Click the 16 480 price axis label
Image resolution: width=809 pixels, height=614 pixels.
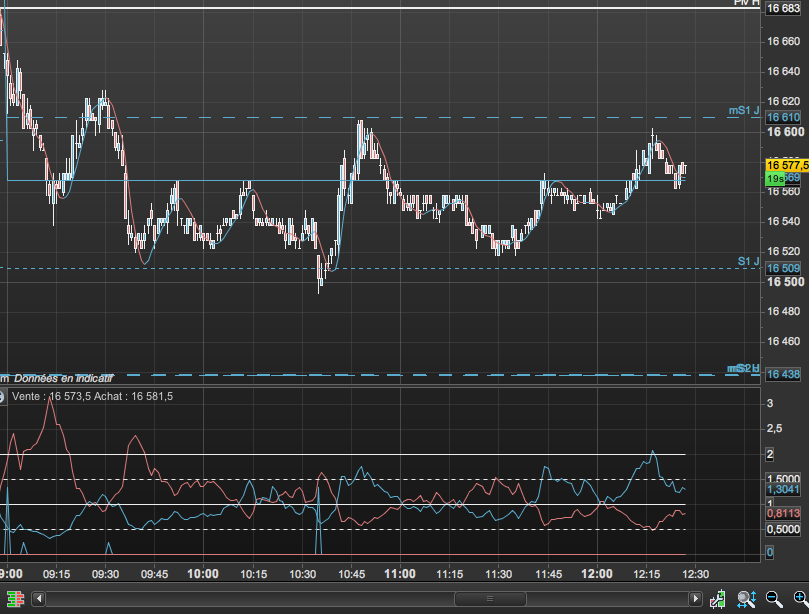783,311
